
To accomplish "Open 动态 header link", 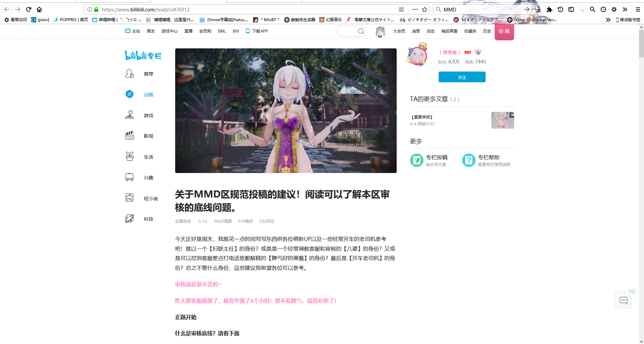I will click(x=431, y=31).
